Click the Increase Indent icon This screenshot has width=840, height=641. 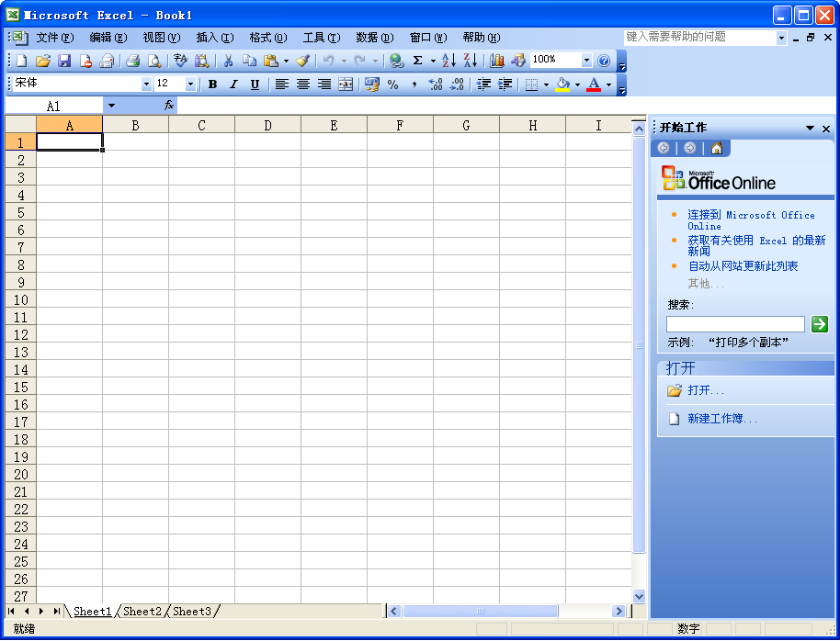click(505, 84)
